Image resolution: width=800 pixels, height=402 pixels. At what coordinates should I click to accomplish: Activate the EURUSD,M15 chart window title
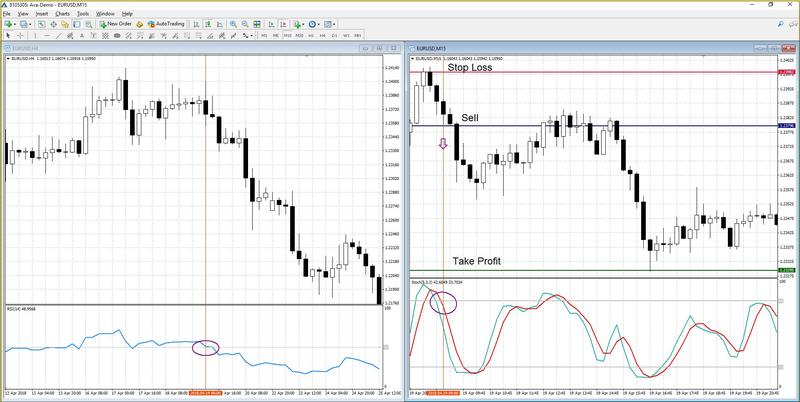[x=431, y=48]
